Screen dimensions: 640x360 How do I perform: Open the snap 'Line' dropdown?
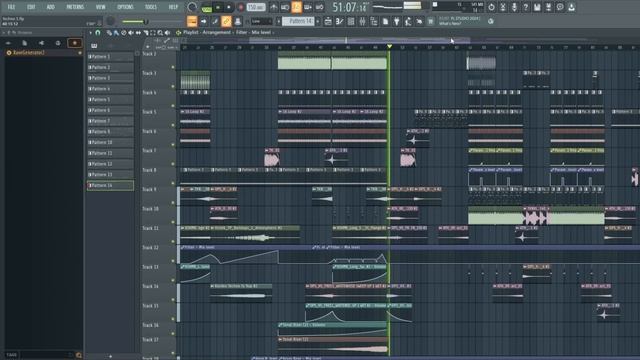coord(261,21)
